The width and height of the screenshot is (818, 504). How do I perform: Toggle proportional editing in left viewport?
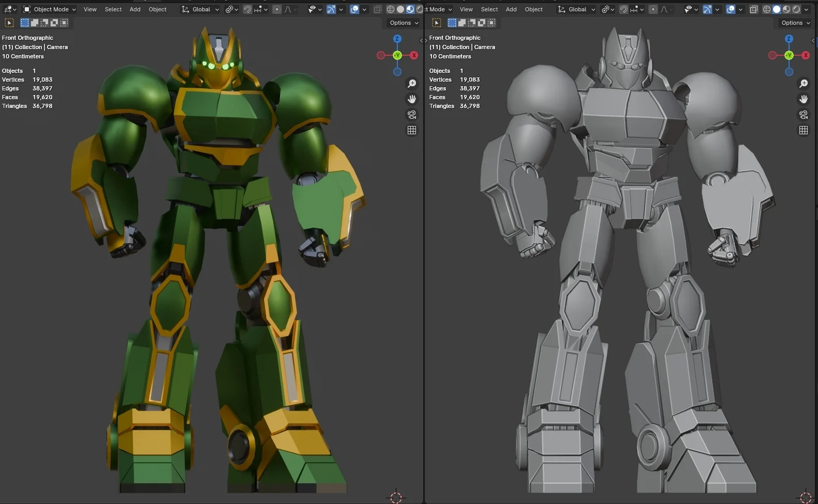pyautogui.click(x=277, y=9)
